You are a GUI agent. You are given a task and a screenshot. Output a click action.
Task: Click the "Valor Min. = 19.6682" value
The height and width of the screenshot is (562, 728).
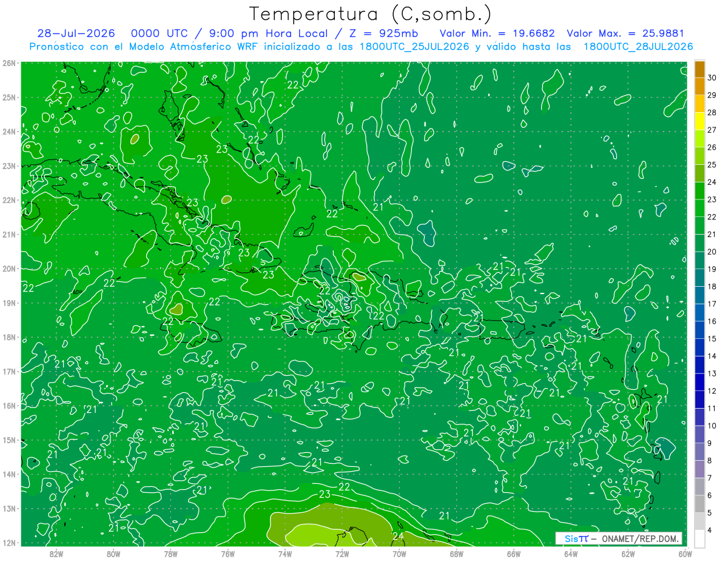click(x=497, y=33)
